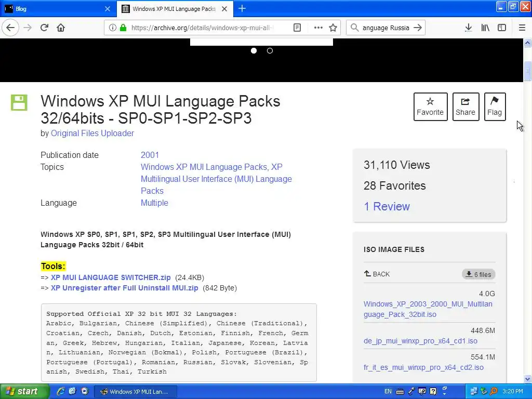Click the page scrollbar down arrow

coord(527,379)
